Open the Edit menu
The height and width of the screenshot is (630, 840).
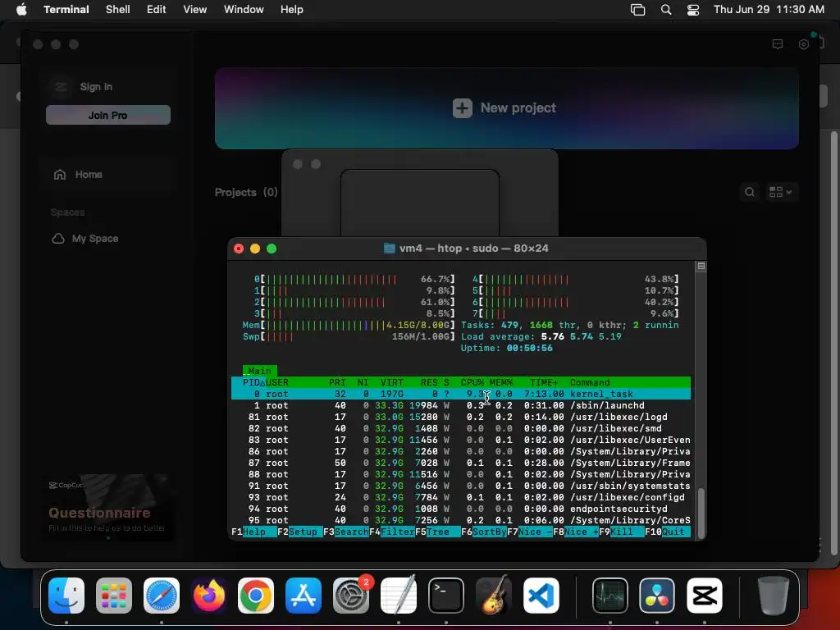[x=157, y=9]
